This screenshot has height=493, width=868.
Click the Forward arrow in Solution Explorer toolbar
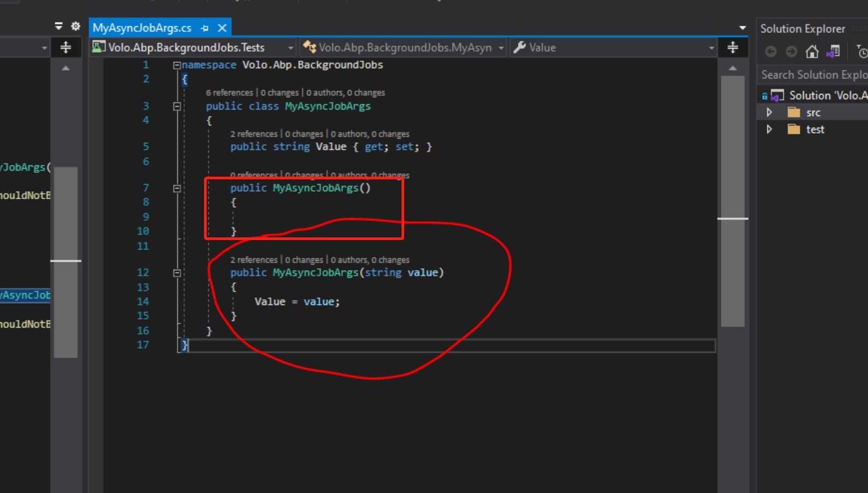pos(791,52)
